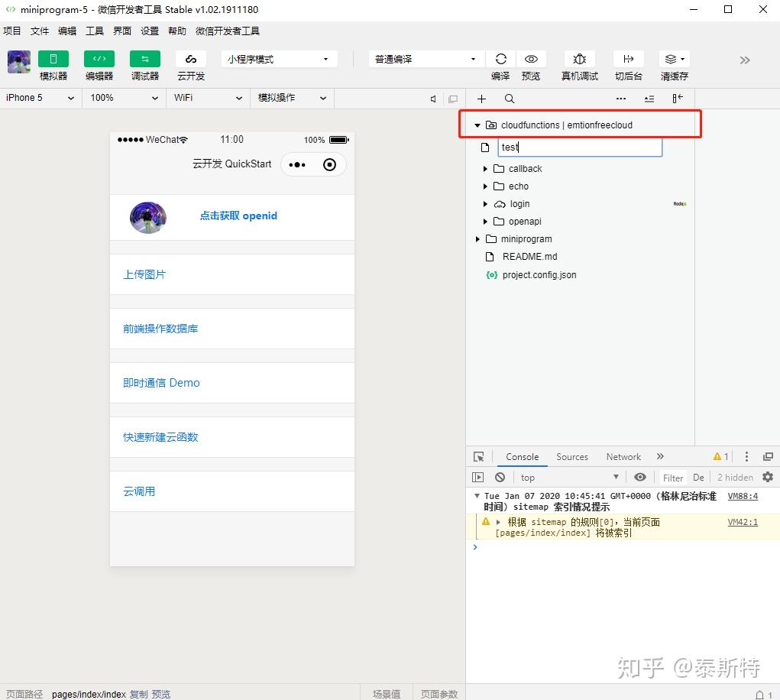Open file search with the magnifier icon

click(510, 99)
